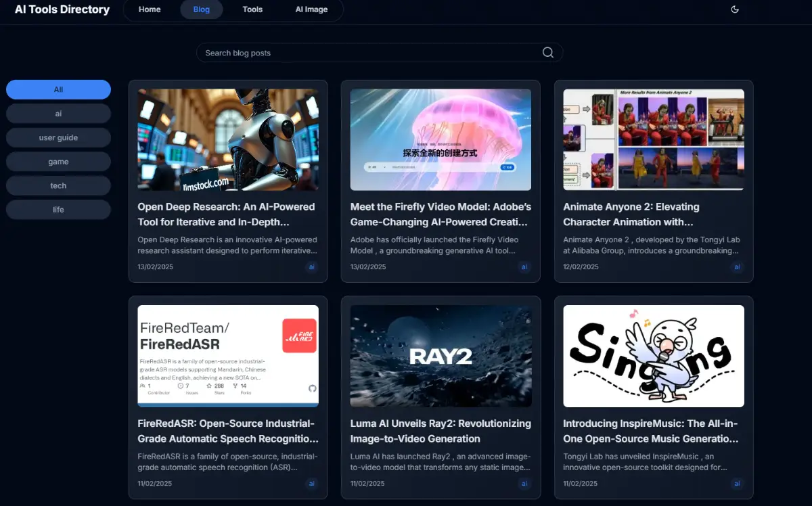Viewport: 812px width, 506px height.
Task: Click the ai tag on Firefly Video Model card
Action: coord(524,267)
